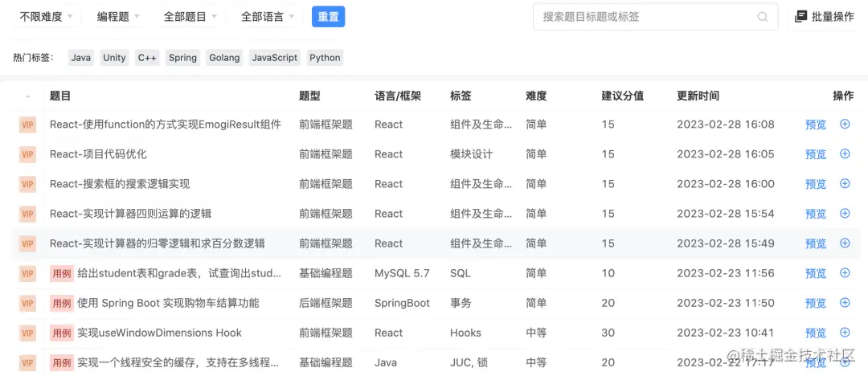The width and height of the screenshot is (868, 376).
Task: Click the 建议分值 column header
Action: click(623, 96)
